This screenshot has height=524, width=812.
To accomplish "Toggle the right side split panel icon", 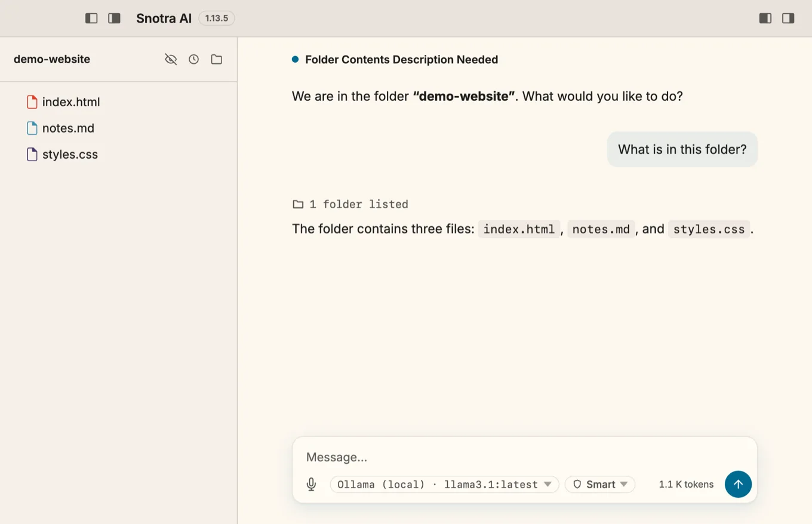I will (765, 19).
